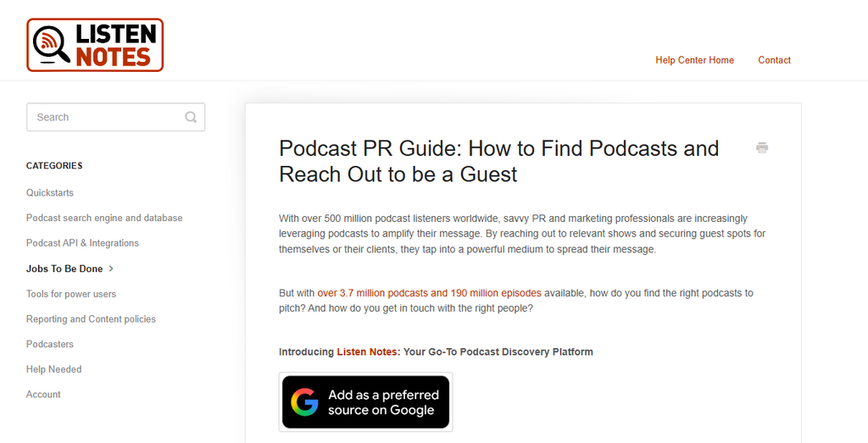The width and height of the screenshot is (868, 443).
Task: Print this article via printer icon
Action: 762,147
